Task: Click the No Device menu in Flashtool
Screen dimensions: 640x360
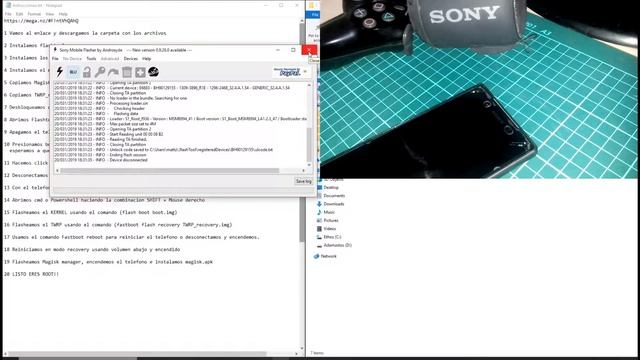Action: pos(72,59)
